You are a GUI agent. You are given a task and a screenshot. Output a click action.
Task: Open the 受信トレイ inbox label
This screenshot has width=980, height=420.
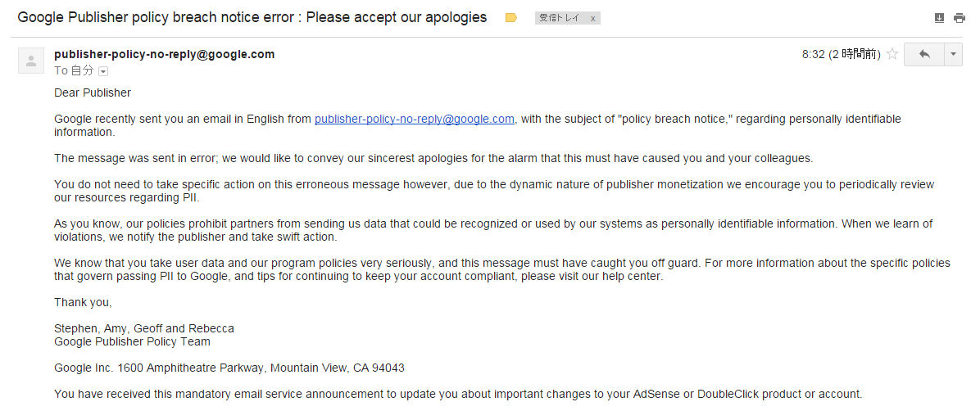pos(560,18)
